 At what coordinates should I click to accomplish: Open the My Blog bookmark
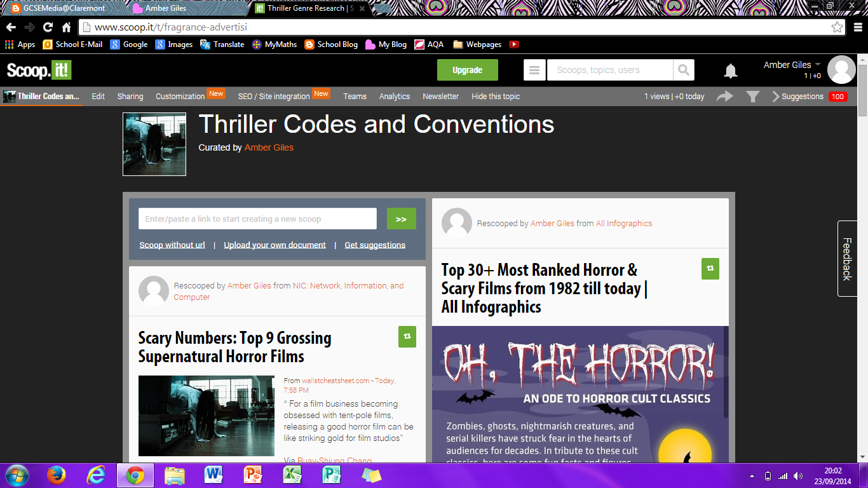coord(386,44)
